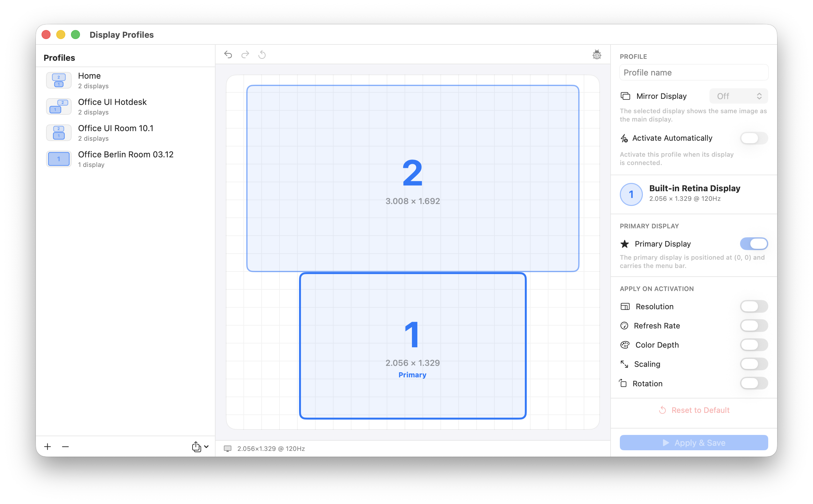813x504 pixels.
Task: Add a new profile with plus icon
Action: coord(47,446)
